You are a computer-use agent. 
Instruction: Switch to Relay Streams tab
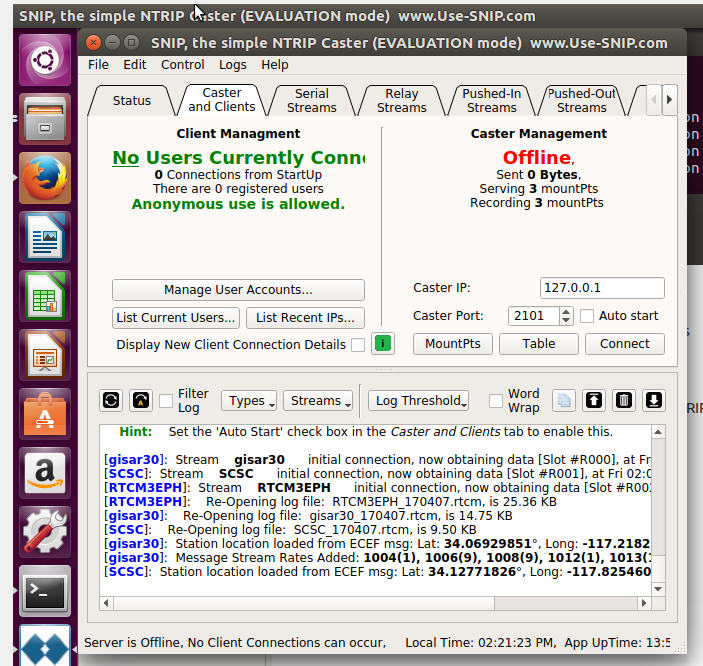pyautogui.click(x=402, y=100)
